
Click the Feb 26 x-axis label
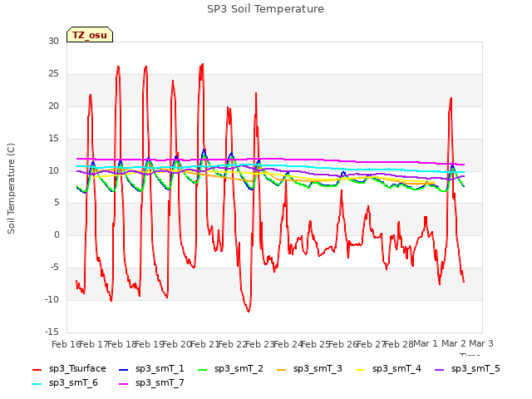[x=343, y=344]
